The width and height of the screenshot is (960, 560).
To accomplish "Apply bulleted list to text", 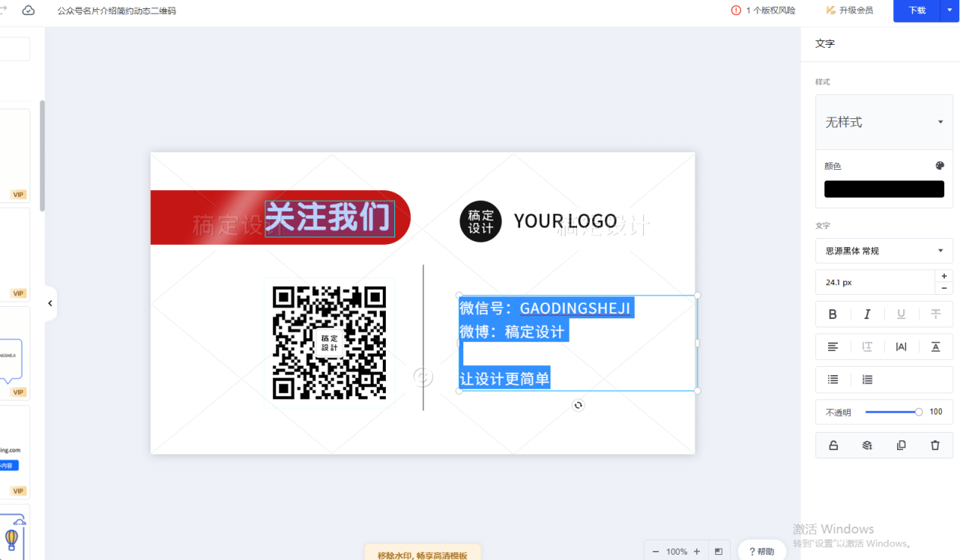I will point(833,380).
